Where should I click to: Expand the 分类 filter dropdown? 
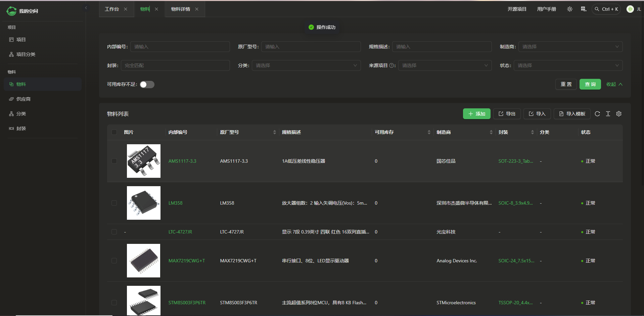306,65
